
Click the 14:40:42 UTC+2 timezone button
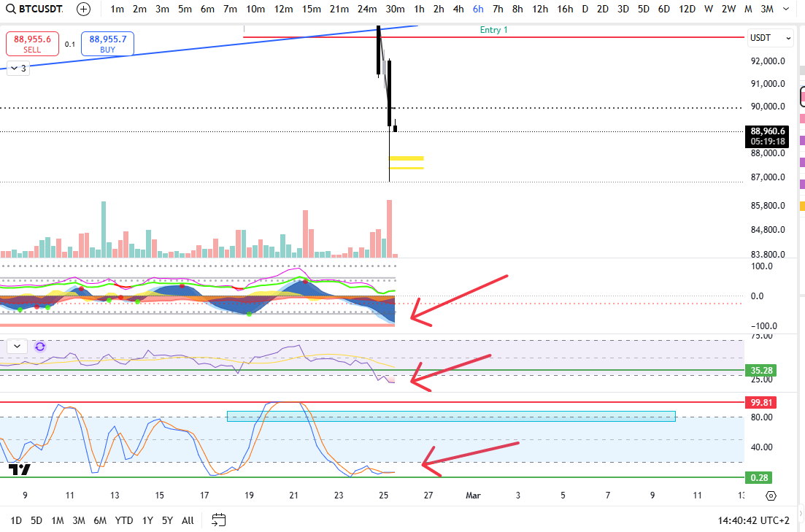tap(753, 520)
